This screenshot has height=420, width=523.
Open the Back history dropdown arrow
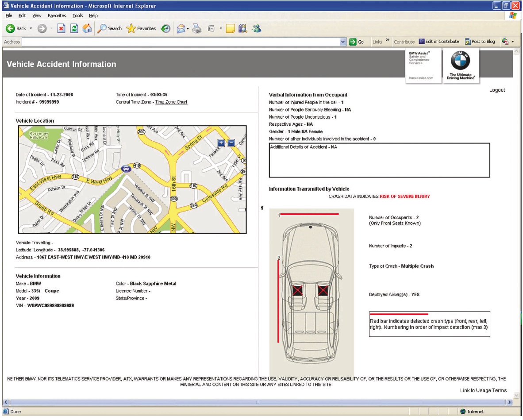[x=31, y=29]
